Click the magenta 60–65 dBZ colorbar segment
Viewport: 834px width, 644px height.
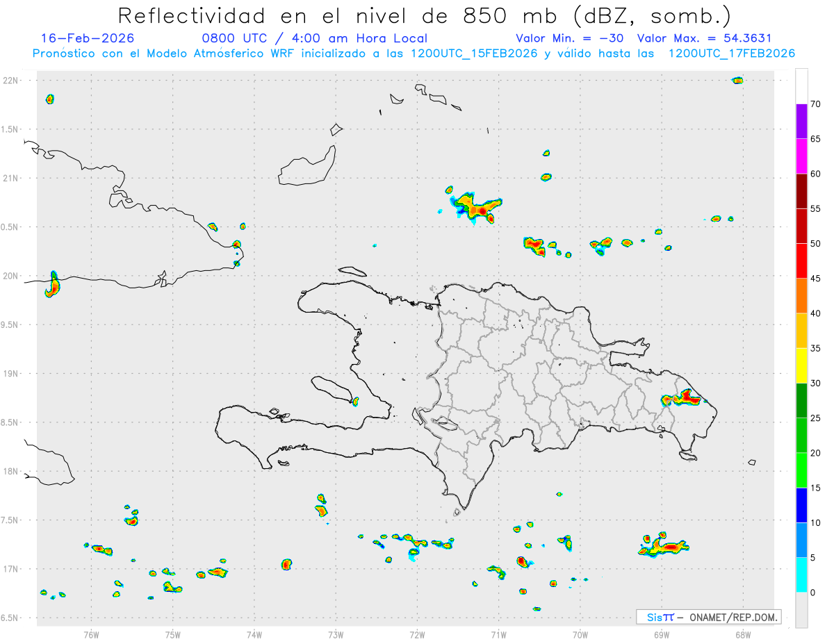pos(801,156)
